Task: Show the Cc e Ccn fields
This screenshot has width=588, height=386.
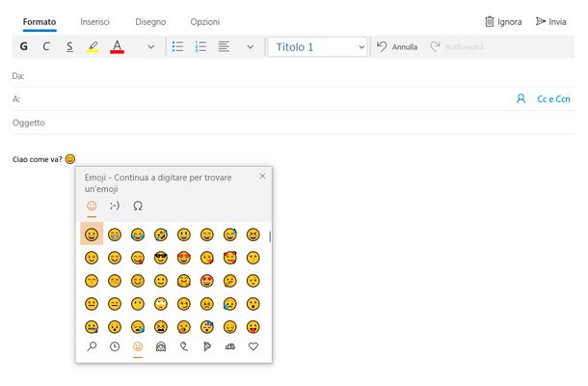Action: pos(553,99)
